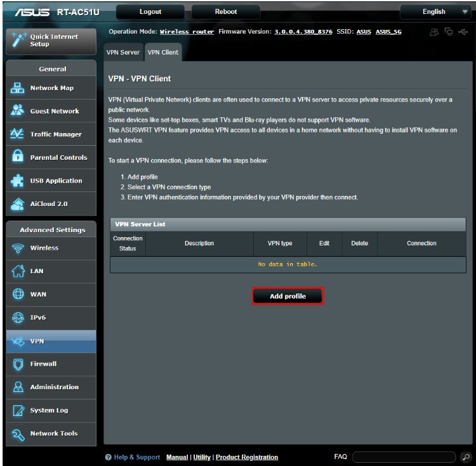Click the FAQ search input field

(404, 457)
